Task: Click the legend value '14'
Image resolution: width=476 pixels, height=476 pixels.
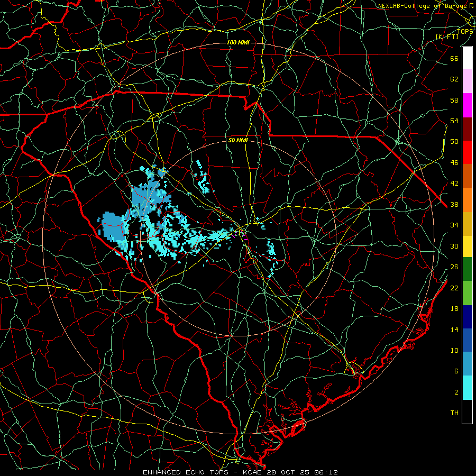Action: pos(454,329)
